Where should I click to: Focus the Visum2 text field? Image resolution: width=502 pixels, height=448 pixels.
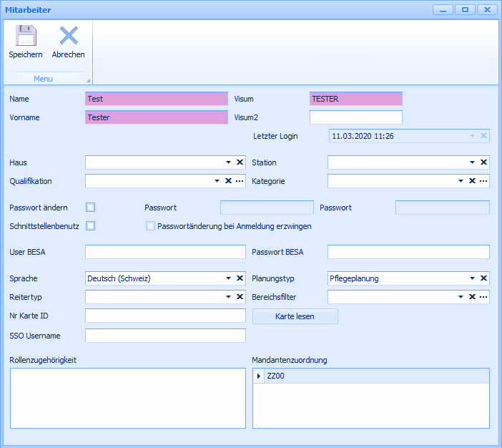click(355, 117)
